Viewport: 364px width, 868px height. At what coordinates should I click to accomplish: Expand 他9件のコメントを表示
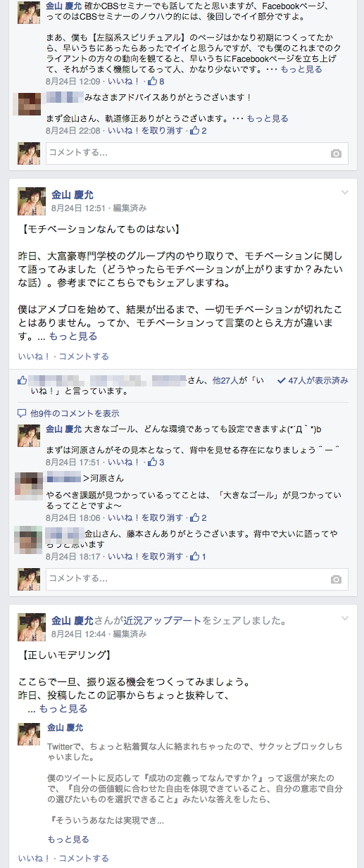click(x=75, y=413)
